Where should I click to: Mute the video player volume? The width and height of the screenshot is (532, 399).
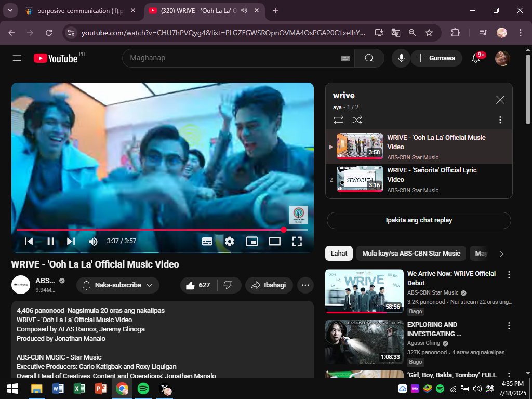(x=92, y=241)
